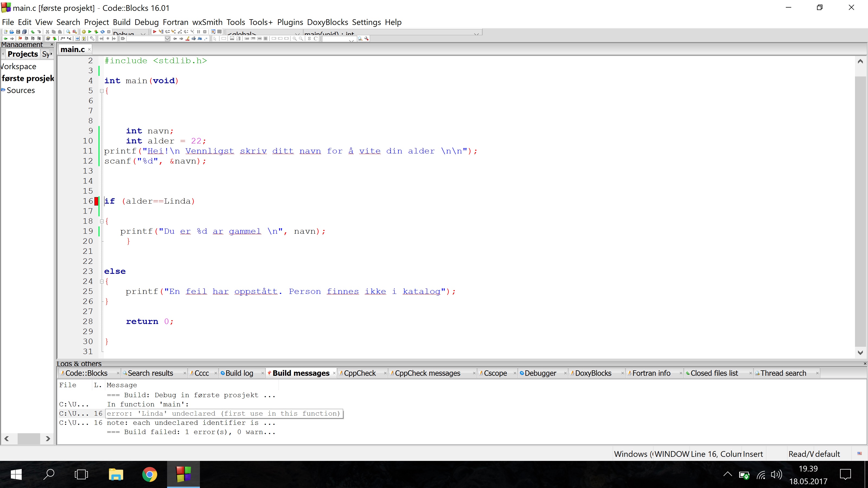Click the Jump back green arrow icon

pyautogui.click(x=6, y=39)
